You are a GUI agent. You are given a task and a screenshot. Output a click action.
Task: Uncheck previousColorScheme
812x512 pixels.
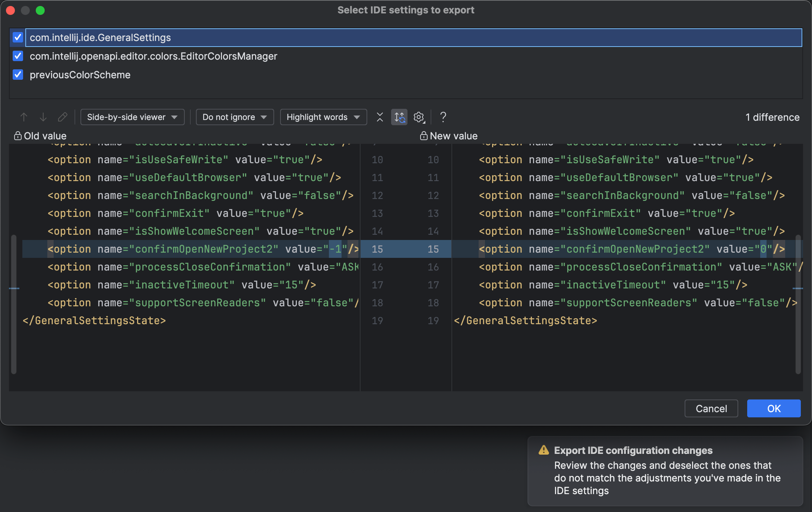point(18,75)
